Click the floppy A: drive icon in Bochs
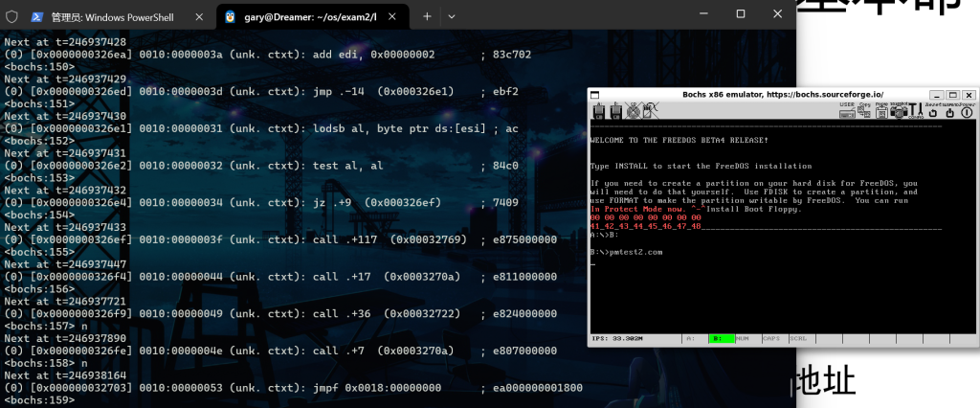This screenshot has width=980, height=408. pyautogui.click(x=599, y=112)
